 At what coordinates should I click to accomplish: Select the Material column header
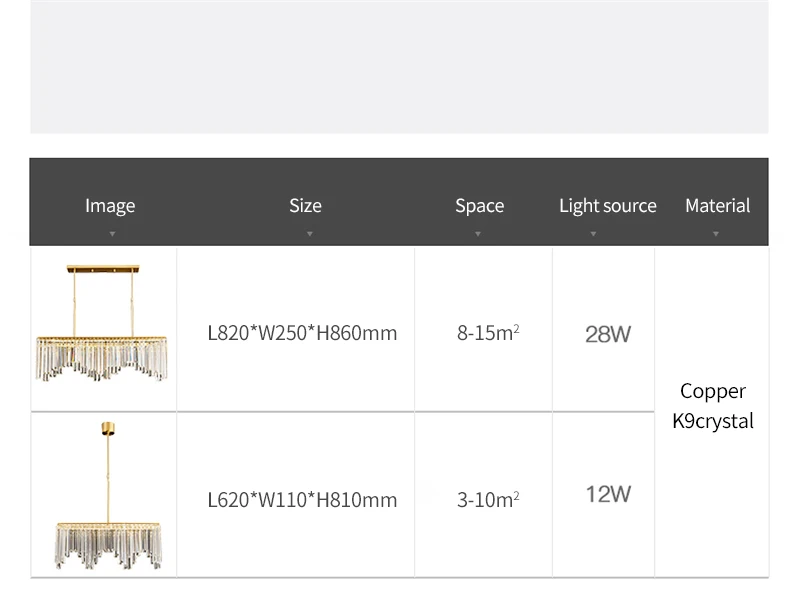[x=717, y=206]
